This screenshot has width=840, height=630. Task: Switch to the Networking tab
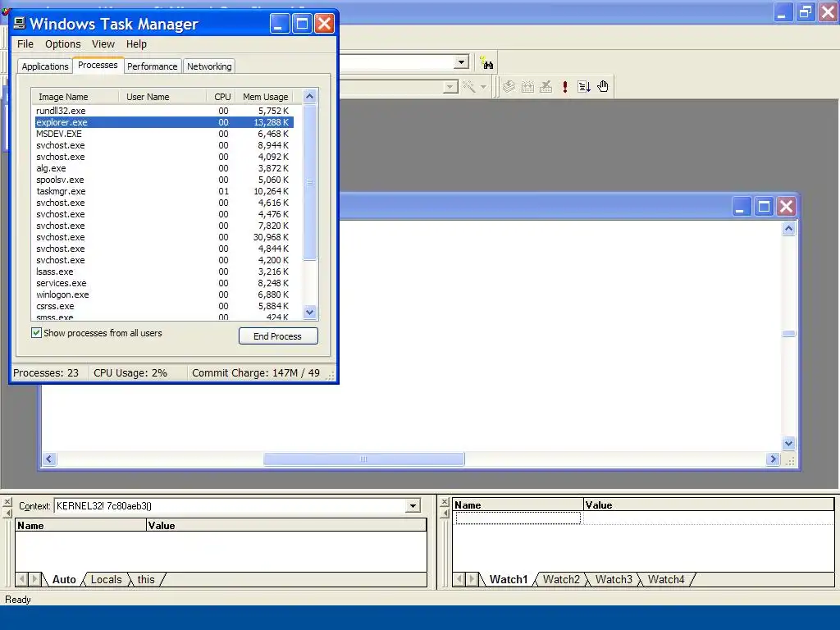tap(209, 66)
